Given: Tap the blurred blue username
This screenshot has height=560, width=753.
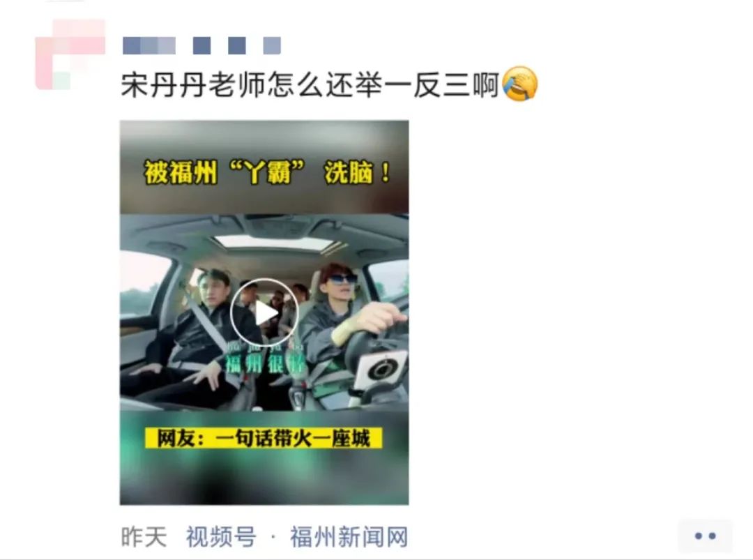Looking at the screenshot, I should pyautogui.click(x=201, y=45).
